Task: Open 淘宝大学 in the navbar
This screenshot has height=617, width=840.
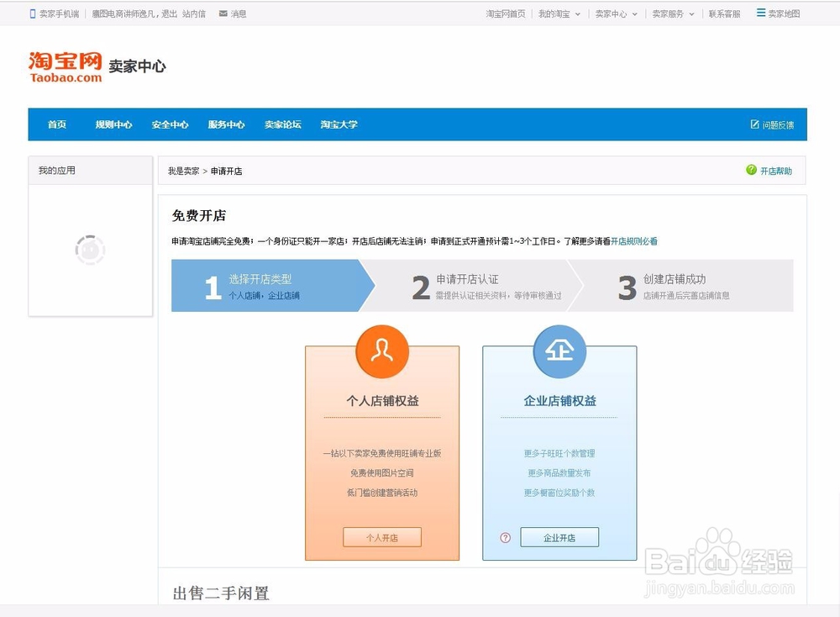Action: click(339, 124)
